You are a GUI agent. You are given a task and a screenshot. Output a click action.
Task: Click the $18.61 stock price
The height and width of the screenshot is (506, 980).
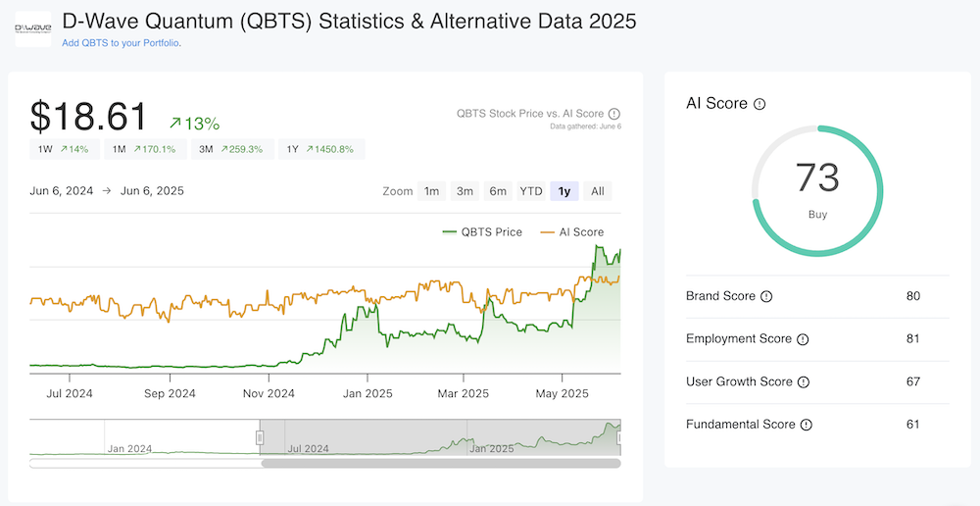[88, 117]
